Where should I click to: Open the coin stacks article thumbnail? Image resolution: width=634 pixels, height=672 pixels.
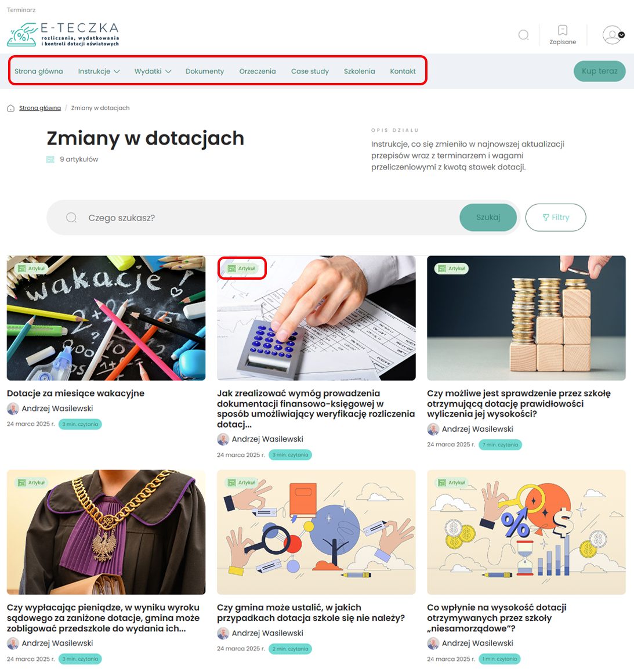point(526,318)
